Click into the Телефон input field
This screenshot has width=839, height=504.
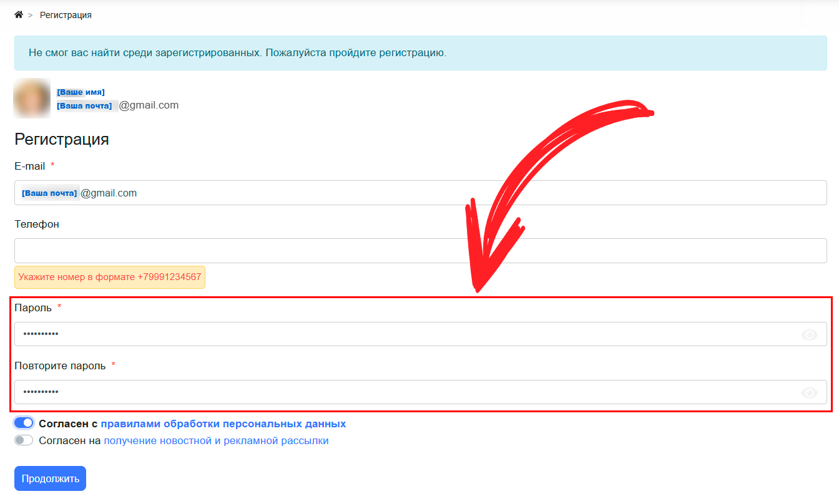tap(419, 251)
